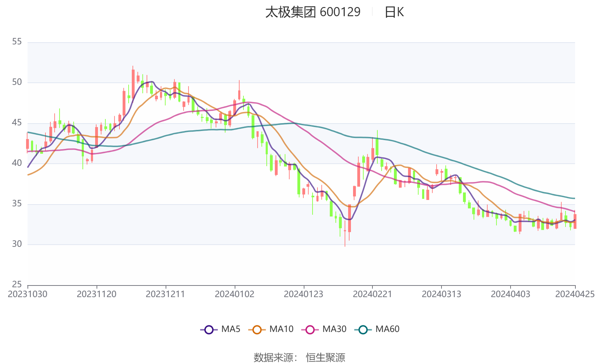
Task: Click the y-axis value 25
Action: click(17, 284)
